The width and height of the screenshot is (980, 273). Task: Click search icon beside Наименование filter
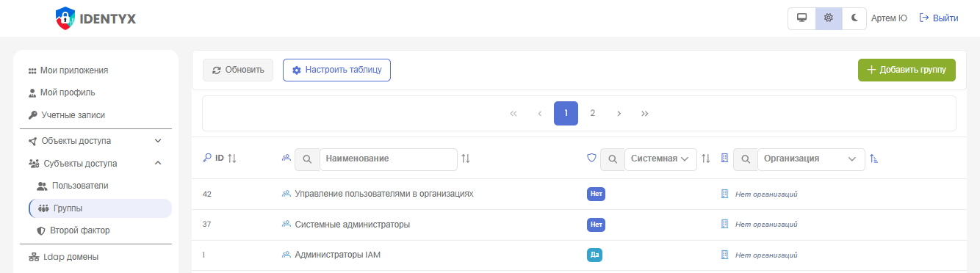click(x=307, y=159)
